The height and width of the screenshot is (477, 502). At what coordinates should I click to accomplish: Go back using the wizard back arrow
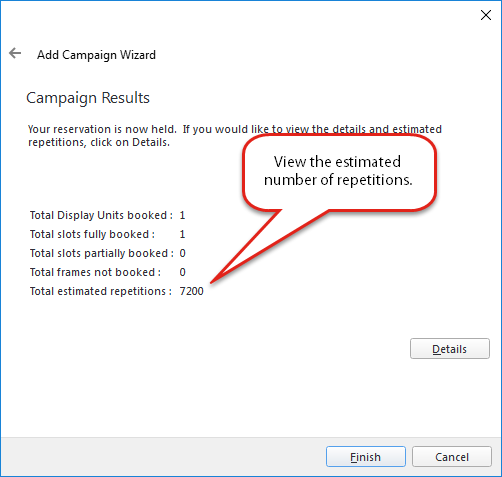click(15, 53)
